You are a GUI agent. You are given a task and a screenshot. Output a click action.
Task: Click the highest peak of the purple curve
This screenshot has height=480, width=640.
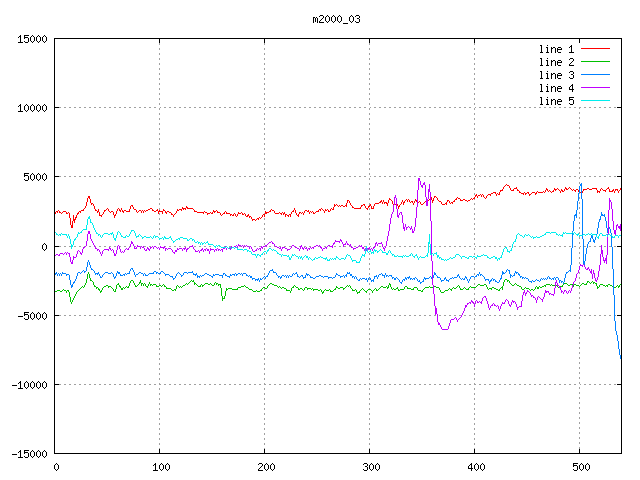click(419, 179)
